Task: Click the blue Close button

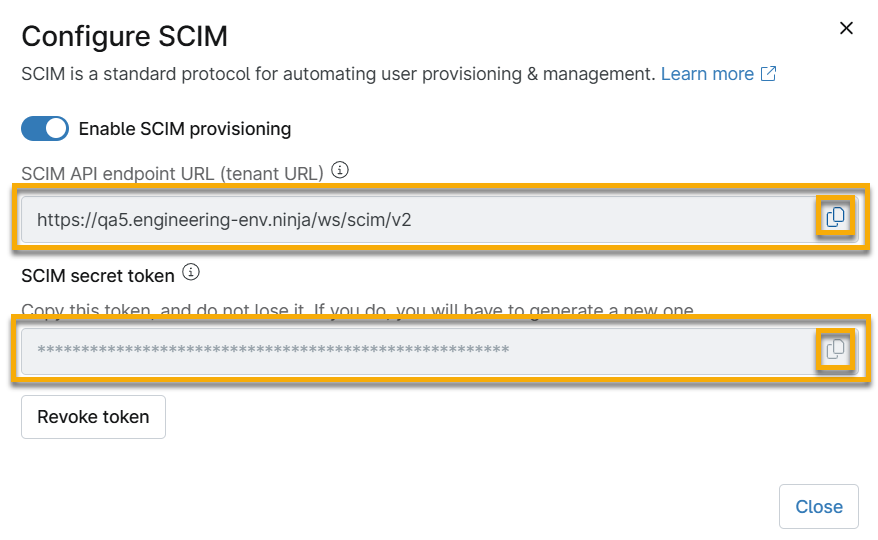Action: point(818,507)
